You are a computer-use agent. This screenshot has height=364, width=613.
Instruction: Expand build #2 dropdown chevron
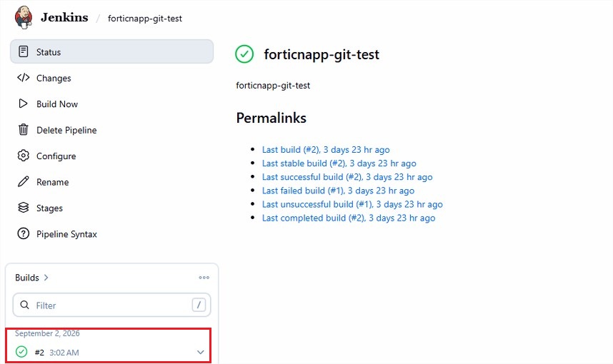click(201, 353)
